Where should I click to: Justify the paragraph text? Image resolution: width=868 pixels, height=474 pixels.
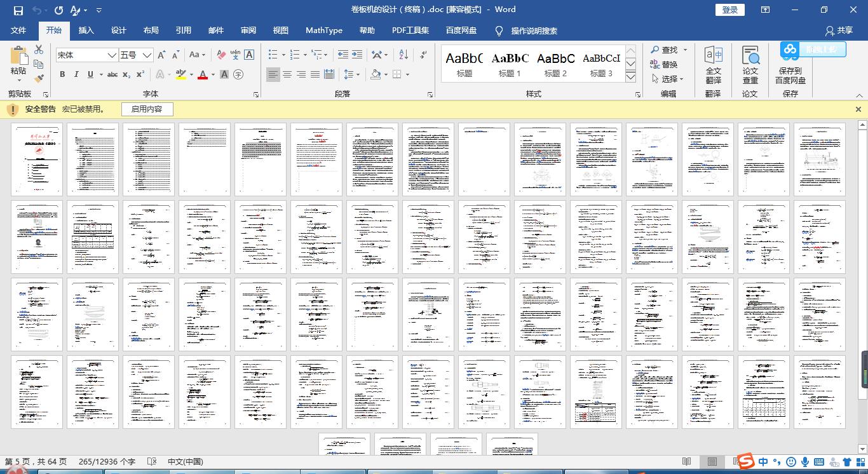315,74
